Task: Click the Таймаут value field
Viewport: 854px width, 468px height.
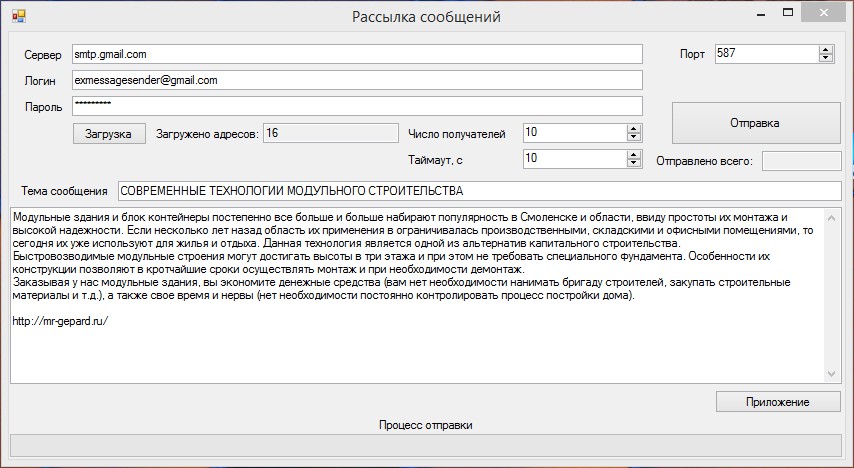Action: [575, 159]
